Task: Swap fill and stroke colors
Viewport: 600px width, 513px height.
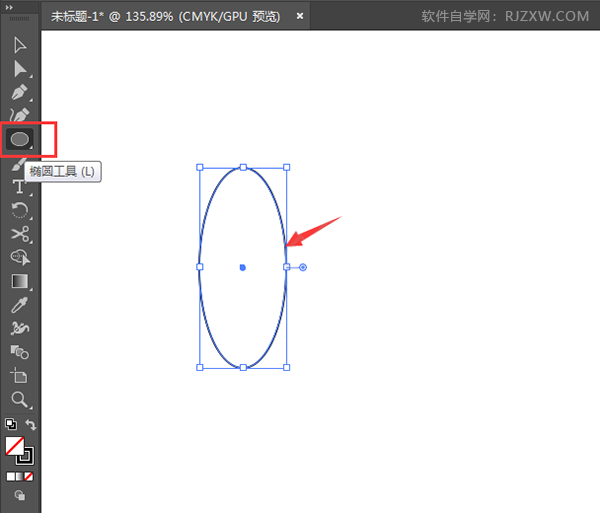Action: coord(31,424)
